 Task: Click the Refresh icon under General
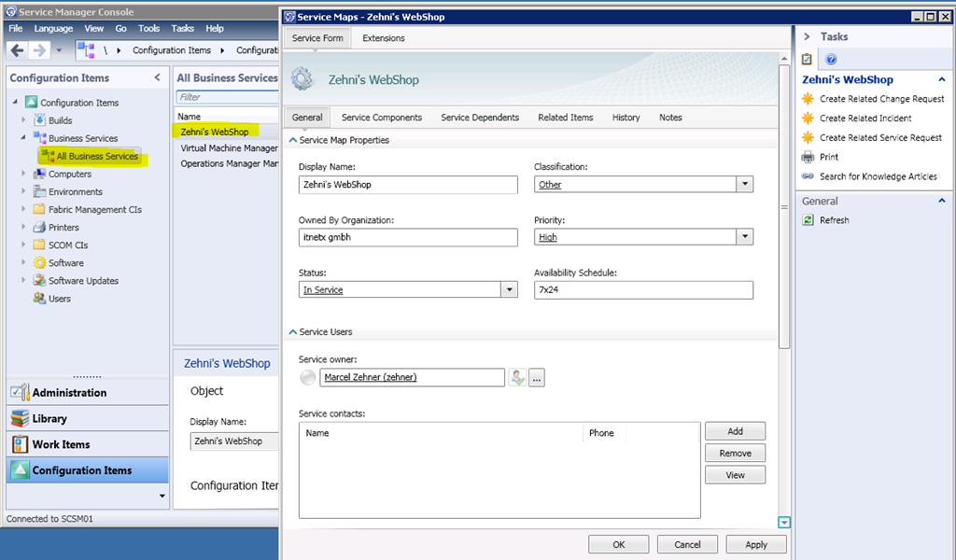click(x=808, y=220)
